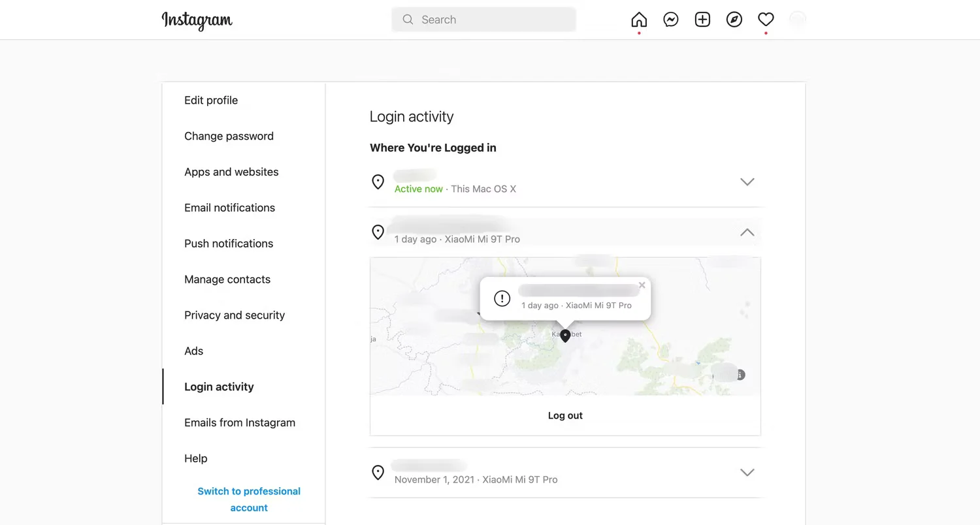The height and width of the screenshot is (525, 980).
Task: Click Switch to professional account link
Action: tap(249, 500)
